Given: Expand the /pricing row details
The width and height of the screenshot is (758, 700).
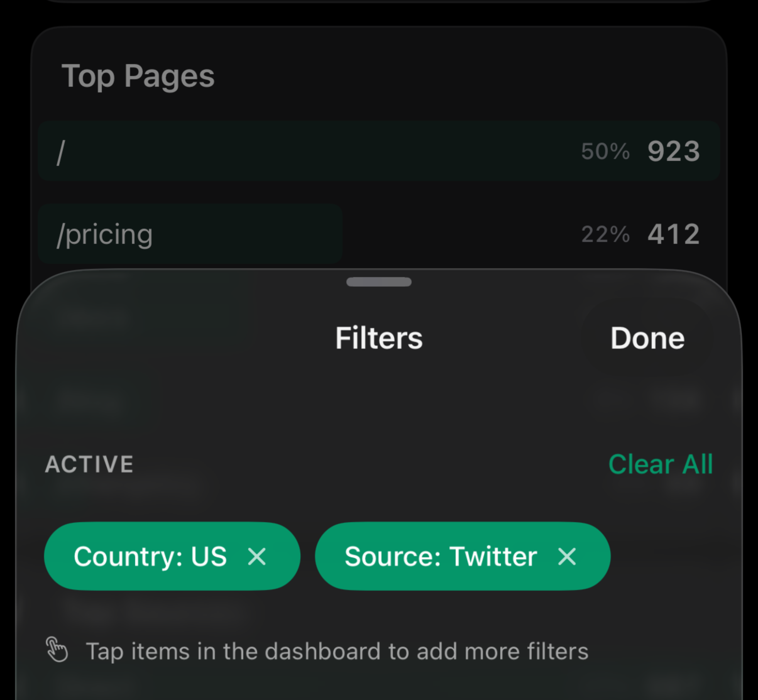Looking at the screenshot, I should pyautogui.click(x=378, y=234).
